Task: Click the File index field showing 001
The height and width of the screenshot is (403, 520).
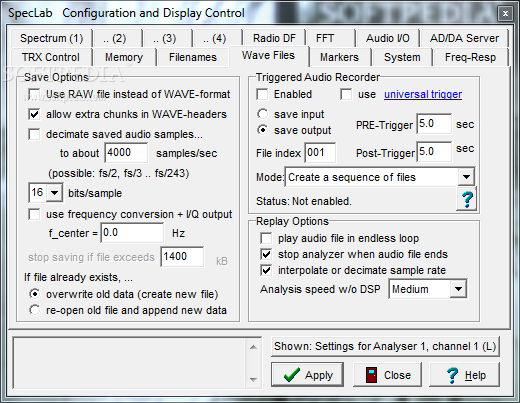Action: [320, 153]
